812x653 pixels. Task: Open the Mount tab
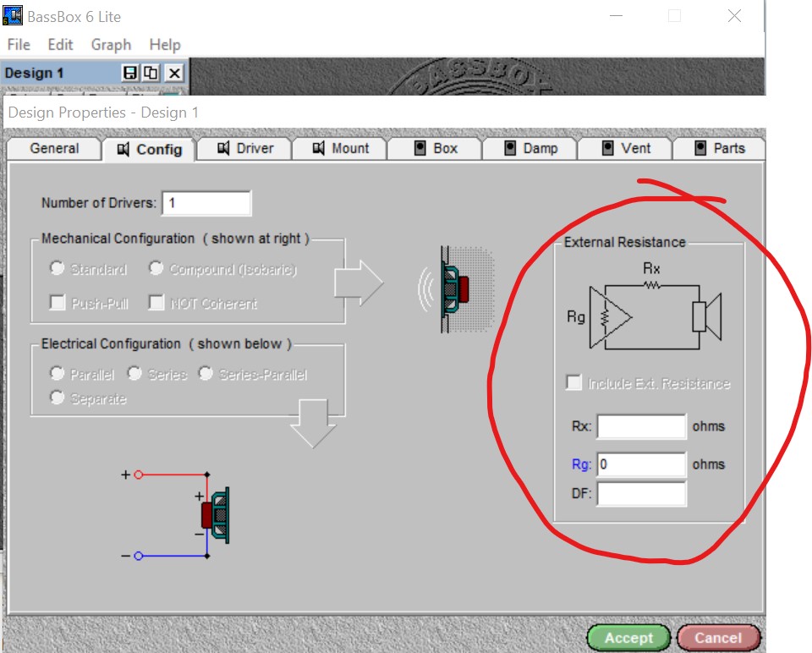(340, 149)
